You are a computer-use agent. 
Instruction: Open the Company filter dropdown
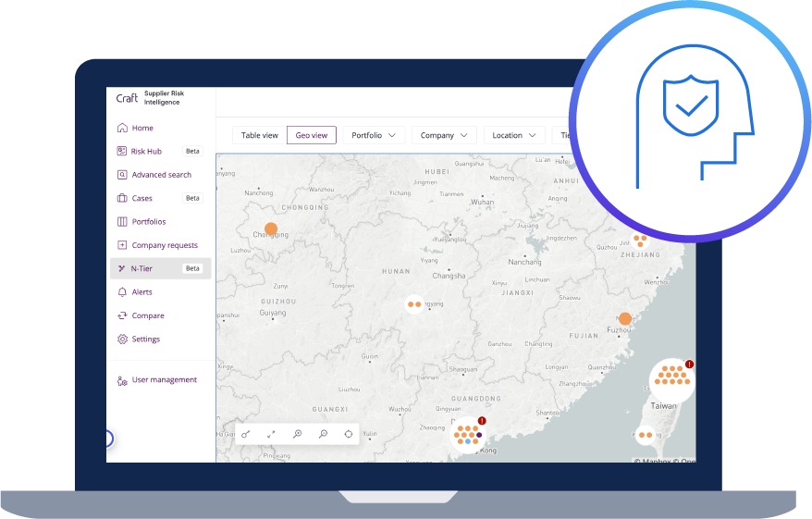click(444, 135)
